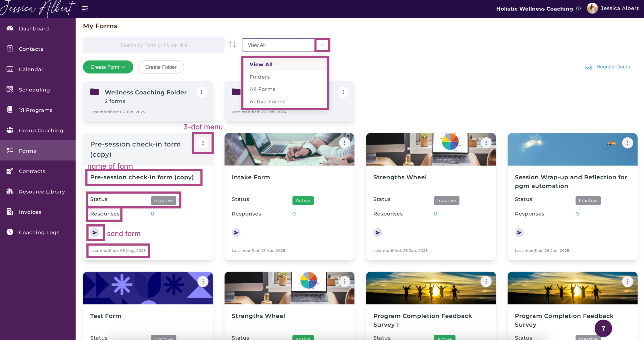The height and width of the screenshot is (340, 644).
Task: Expand the Create Form dropdown button
Action: click(108, 67)
